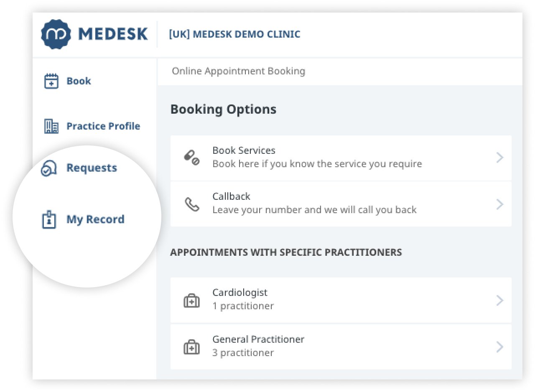Expand the Cardiologist row chevron
The image size is (535, 392).
coord(499,300)
